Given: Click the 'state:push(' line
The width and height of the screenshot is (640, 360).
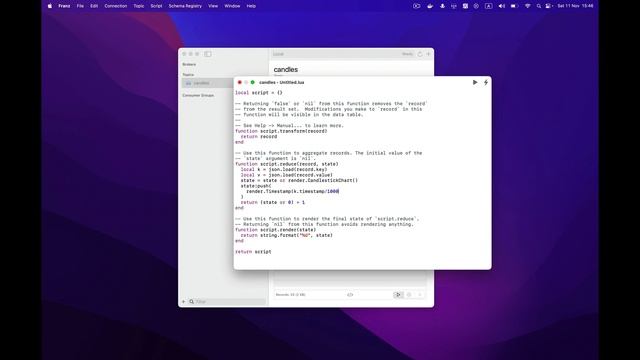Looking at the screenshot, I should [256, 186].
